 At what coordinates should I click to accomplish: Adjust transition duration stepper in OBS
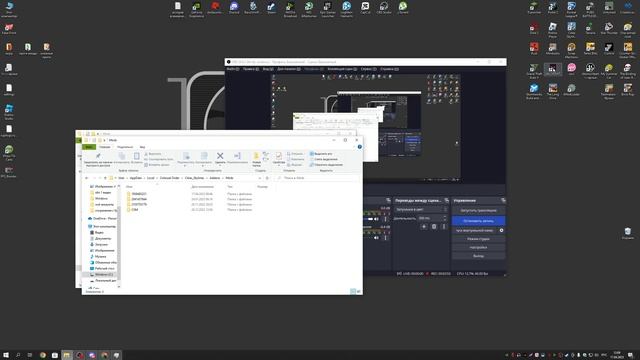pyautogui.click(x=445, y=218)
